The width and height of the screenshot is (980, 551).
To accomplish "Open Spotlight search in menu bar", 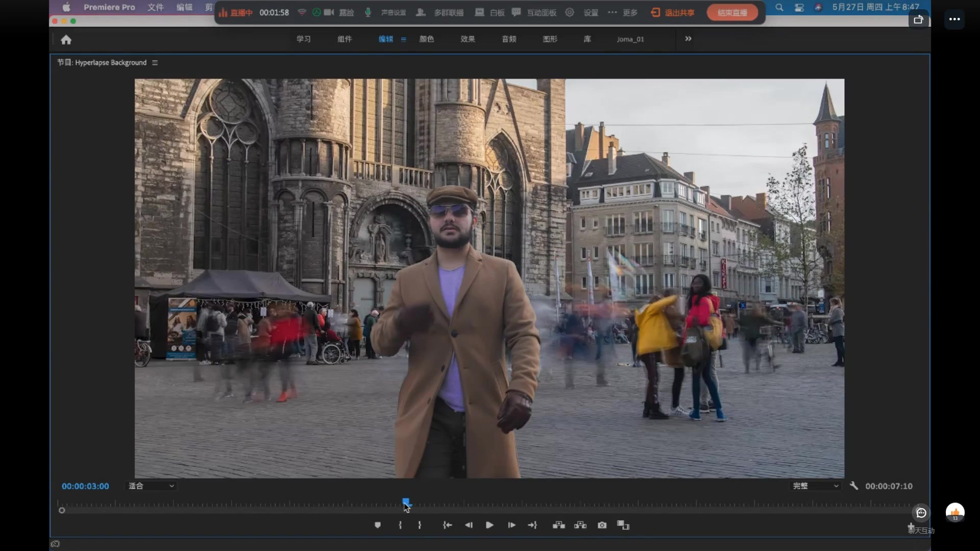I will pyautogui.click(x=779, y=7).
